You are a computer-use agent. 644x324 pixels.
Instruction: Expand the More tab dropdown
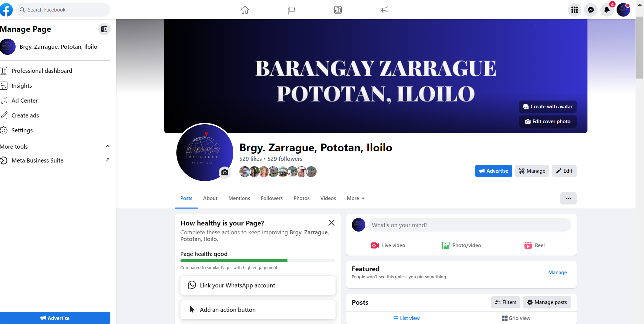[x=356, y=198]
